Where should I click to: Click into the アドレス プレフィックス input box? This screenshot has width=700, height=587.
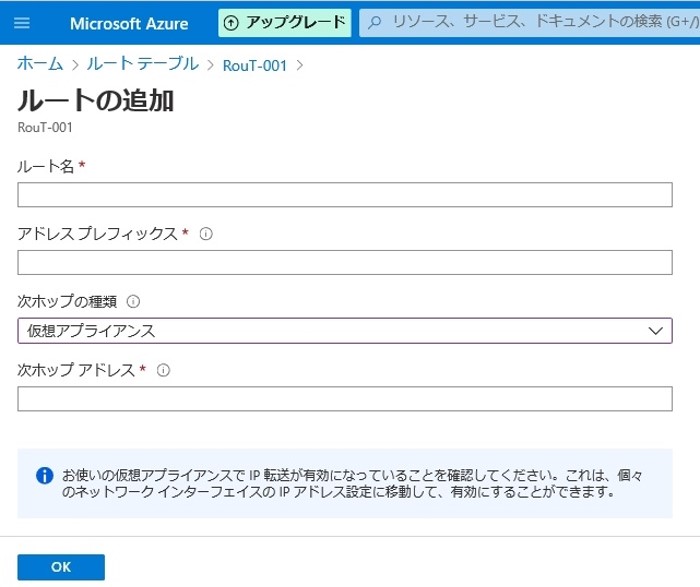pyautogui.click(x=344, y=262)
